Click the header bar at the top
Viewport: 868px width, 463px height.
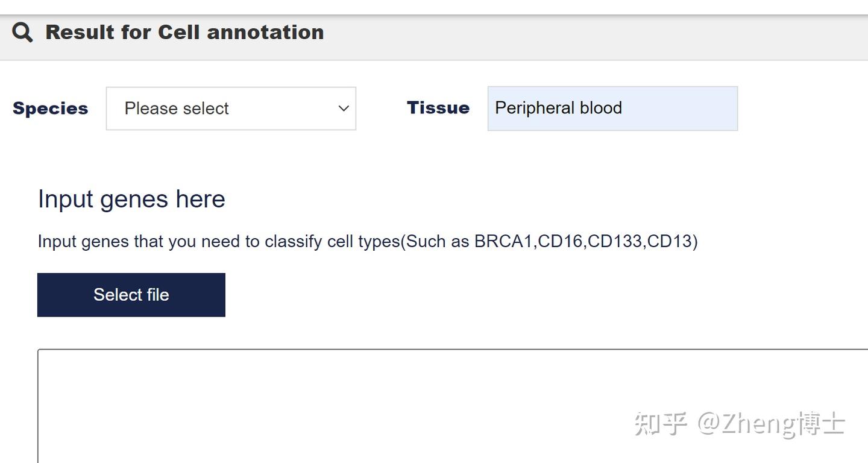tap(434, 32)
